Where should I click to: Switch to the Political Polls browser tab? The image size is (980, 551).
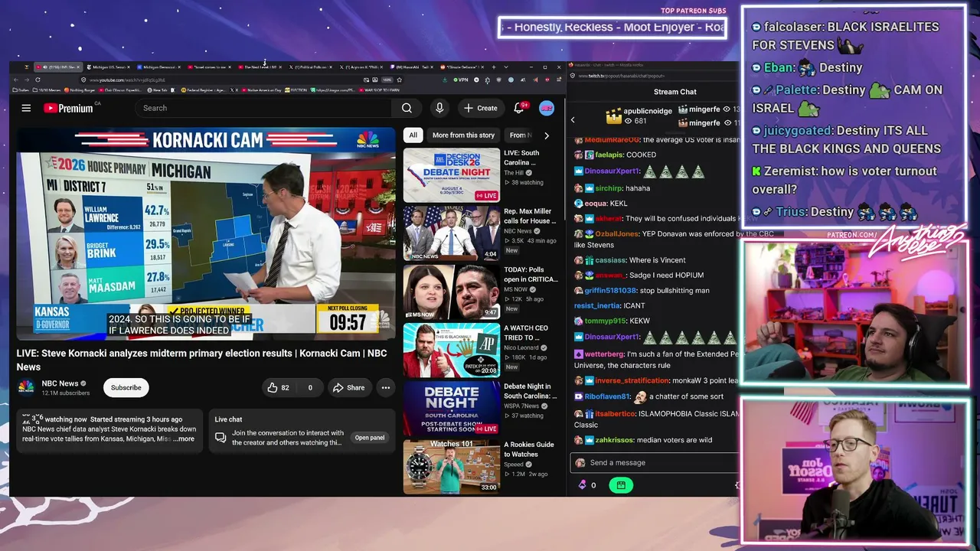tap(309, 67)
